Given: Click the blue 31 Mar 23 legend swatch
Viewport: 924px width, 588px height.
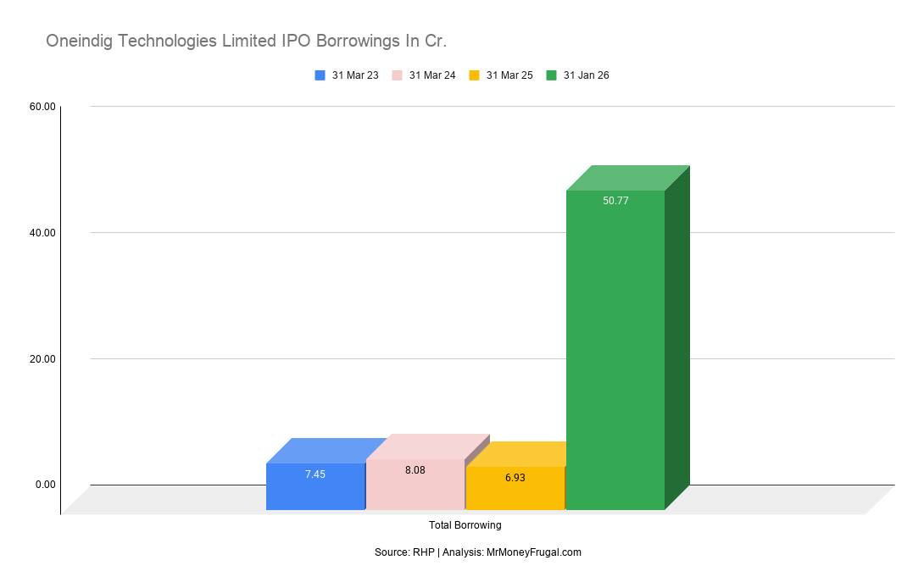Looking at the screenshot, I should pyautogui.click(x=320, y=75).
